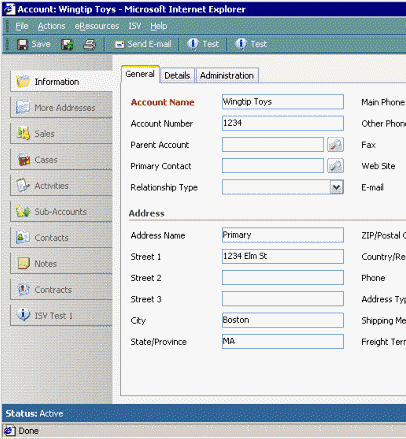Select Activities in left navigation
Viewport: 406px width, 439px height.
point(61,185)
